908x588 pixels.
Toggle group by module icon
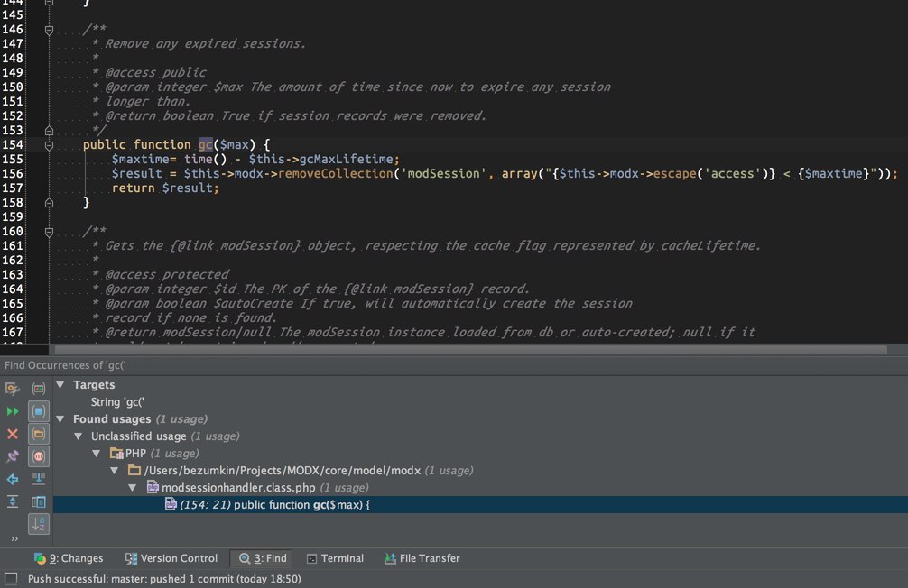coord(39,411)
